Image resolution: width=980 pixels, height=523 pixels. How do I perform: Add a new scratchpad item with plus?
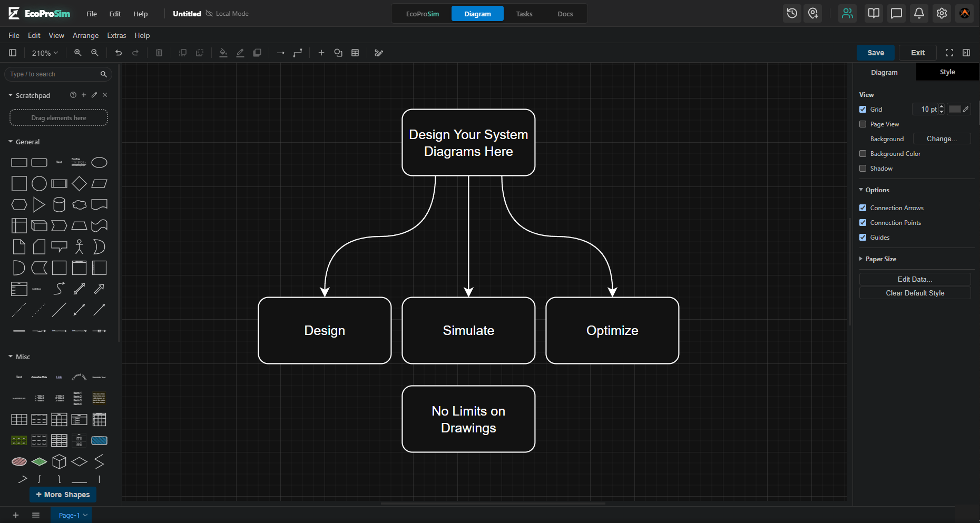(x=84, y=95)
